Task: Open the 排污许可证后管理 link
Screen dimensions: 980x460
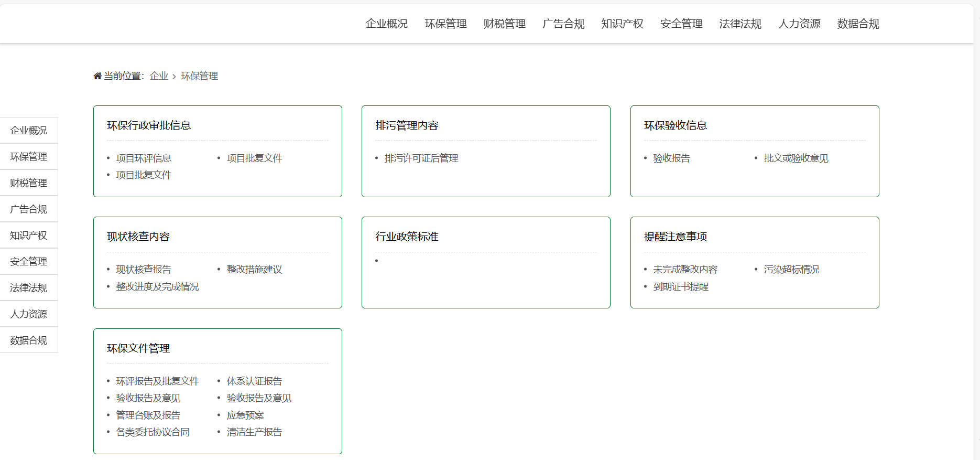Action: coord(421,158)
